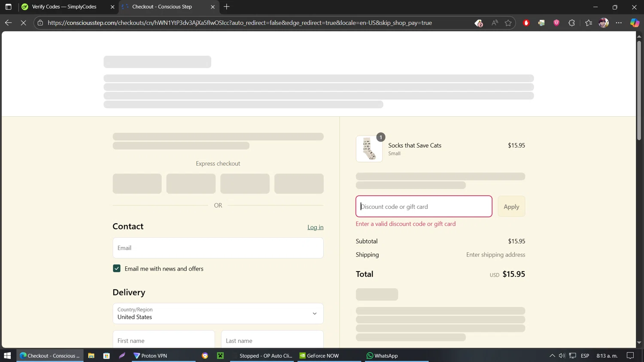The width and height of the screenshot is (644, 362).
Task: Add this page to favorites
Action: click(x=508, y=23)
